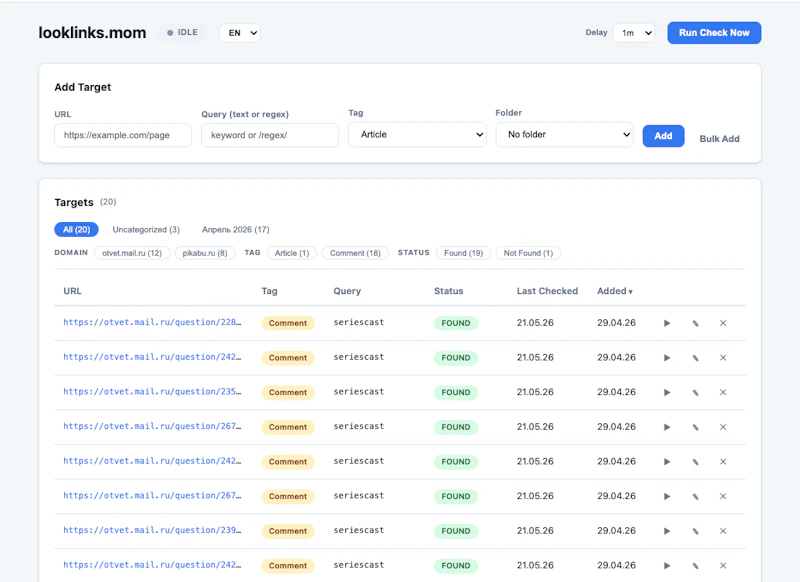The height and width of the screenshot is (582, 800).
Task: Expand the Tag Article dropdown
Action: pos(417,135)
